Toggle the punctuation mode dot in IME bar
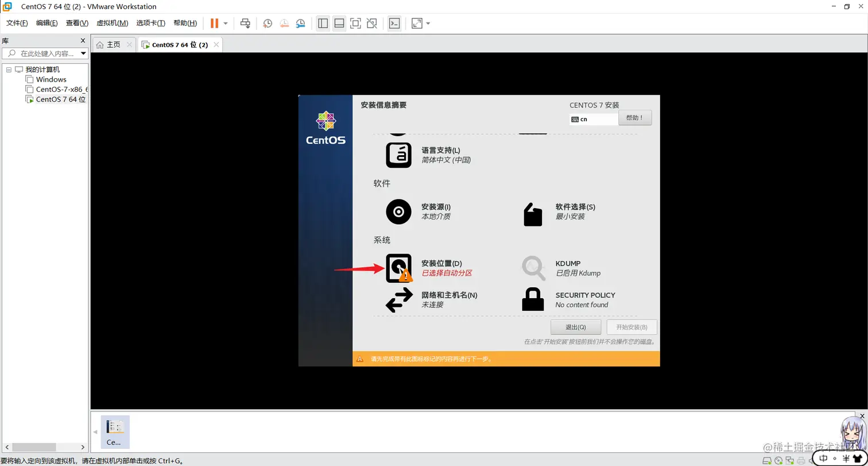 point(835,459)
